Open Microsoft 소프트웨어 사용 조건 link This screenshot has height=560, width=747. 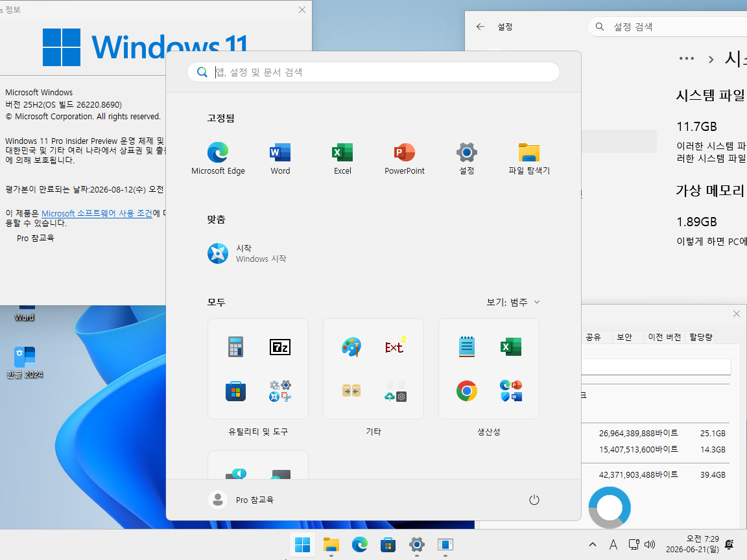pos(97,213)
